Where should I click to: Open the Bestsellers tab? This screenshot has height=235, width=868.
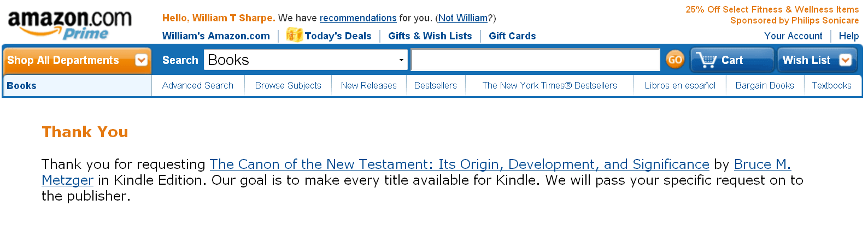[x=436, y=86]
